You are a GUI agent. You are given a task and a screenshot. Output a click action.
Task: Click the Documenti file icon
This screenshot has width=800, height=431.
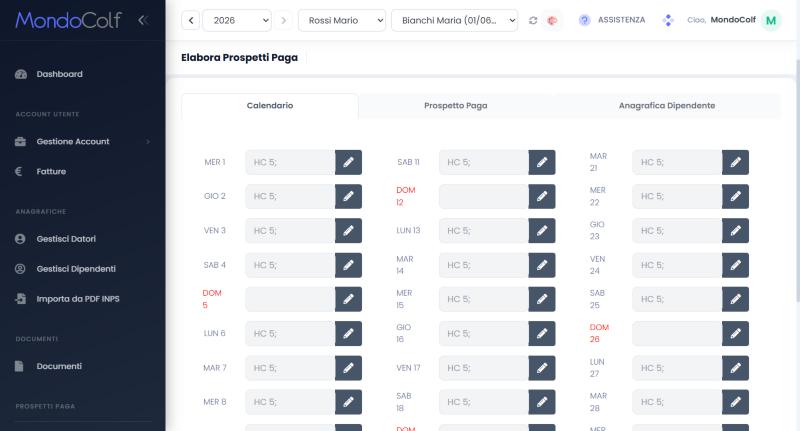[19, 366]
